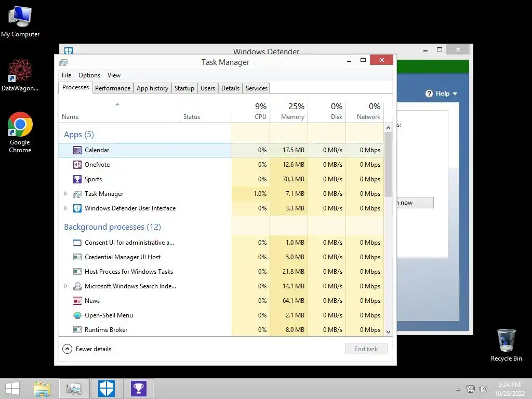Click the process list scroll down arrow
This screenshot has height=399, width=532.
point(389,332)
